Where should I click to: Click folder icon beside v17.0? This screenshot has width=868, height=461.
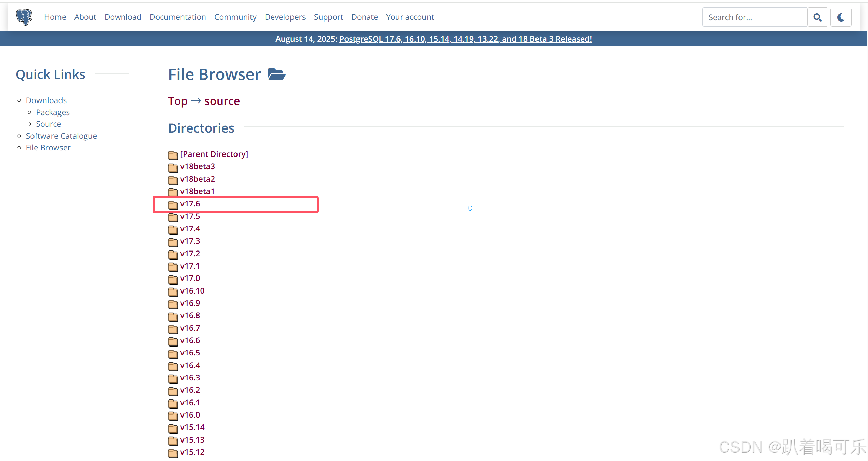[x=173, y=280]
